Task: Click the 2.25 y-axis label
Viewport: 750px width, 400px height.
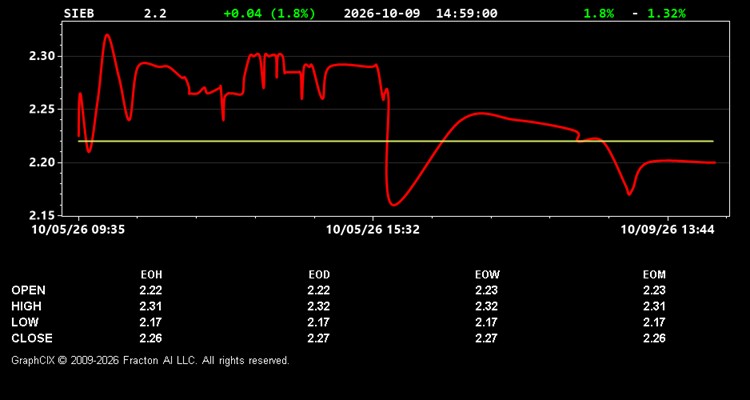Action: [x=42, y=110]
